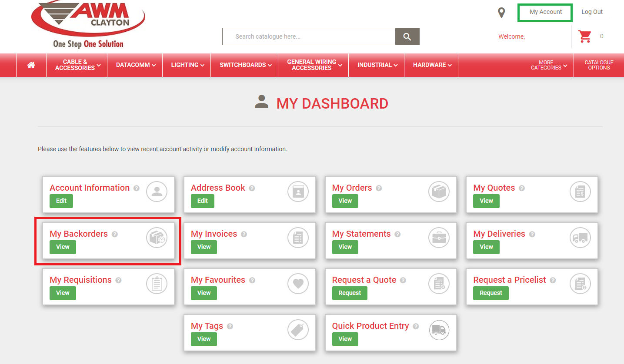
Task: Click the Request a Pricelist document icon
Action: point(581,284)
